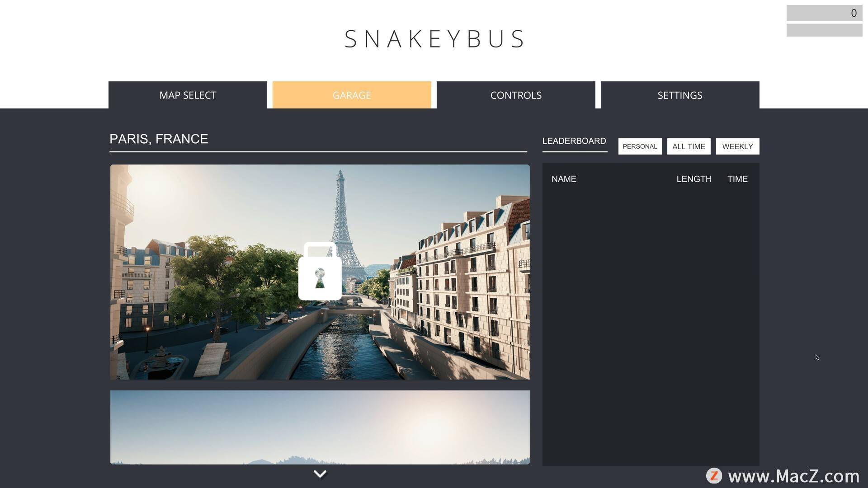868x488 pixels.
Task: Open the SETTINGS menu tab
Action: (679, 95)
